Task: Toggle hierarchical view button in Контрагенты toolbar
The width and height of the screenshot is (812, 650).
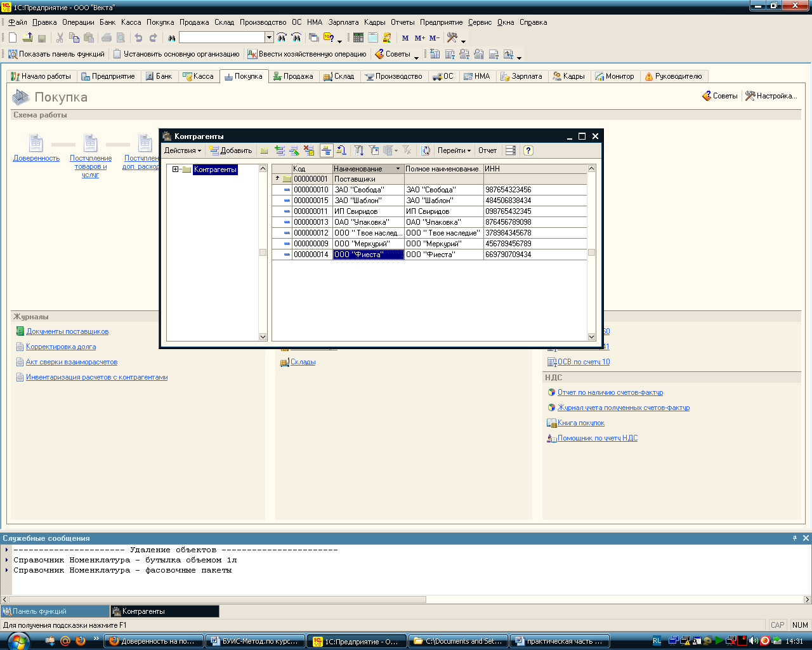Action: pos(326,150)
